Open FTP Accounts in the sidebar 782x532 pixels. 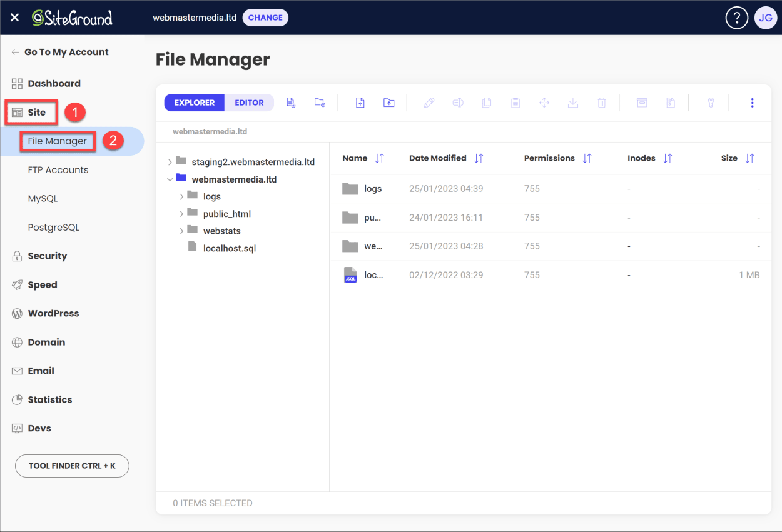coord(58,170)
